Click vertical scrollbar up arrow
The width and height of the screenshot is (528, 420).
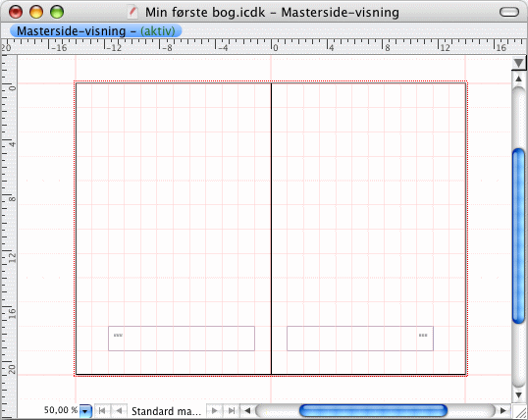click(x=518, y=79)
